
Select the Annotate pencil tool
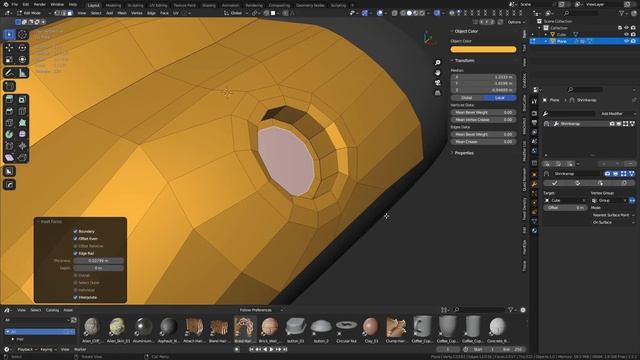pyautogui.click(x=9, y=73)
